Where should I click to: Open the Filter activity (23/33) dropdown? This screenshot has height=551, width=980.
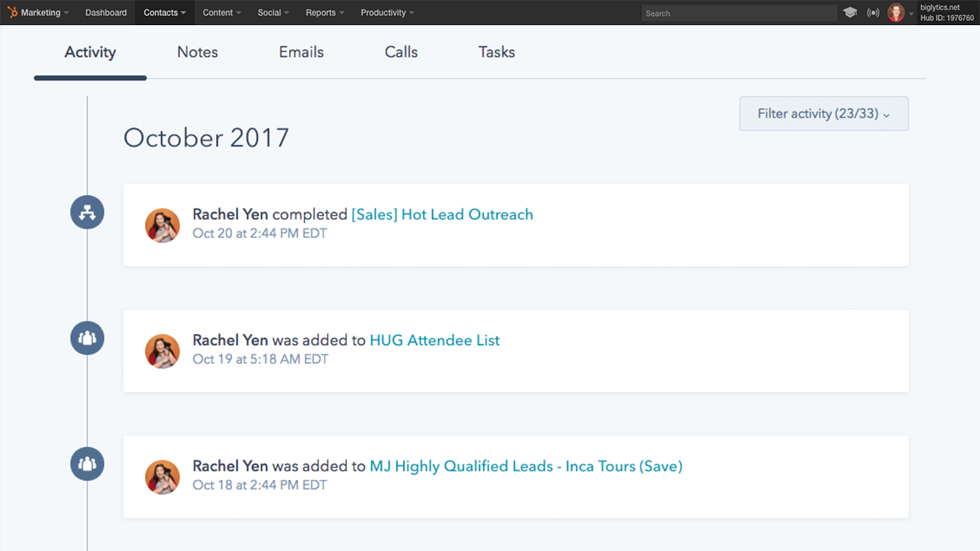(x=823, y=113)
